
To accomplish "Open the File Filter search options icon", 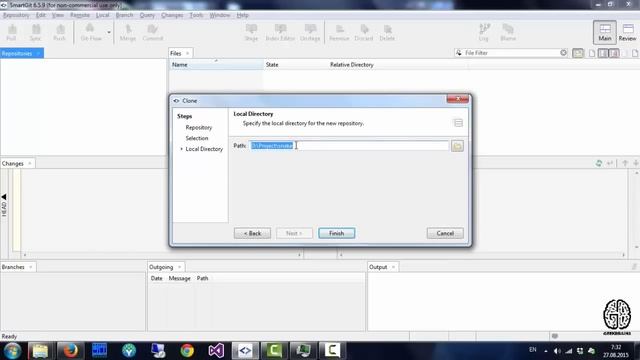I will 459,53.
